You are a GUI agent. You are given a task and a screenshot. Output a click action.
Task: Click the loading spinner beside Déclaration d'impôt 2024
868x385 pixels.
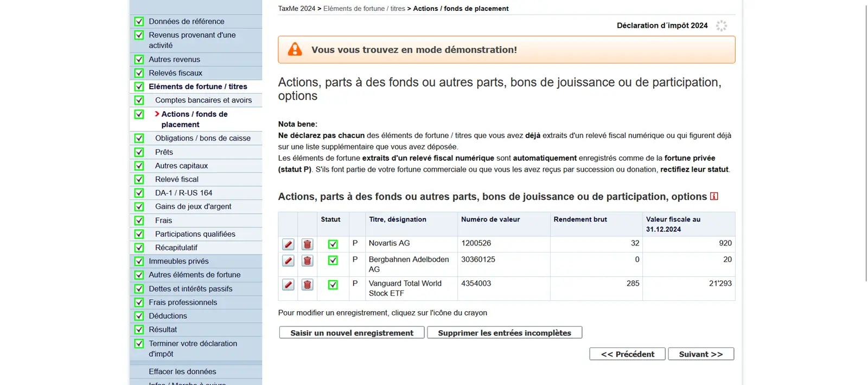click(721, 26)
